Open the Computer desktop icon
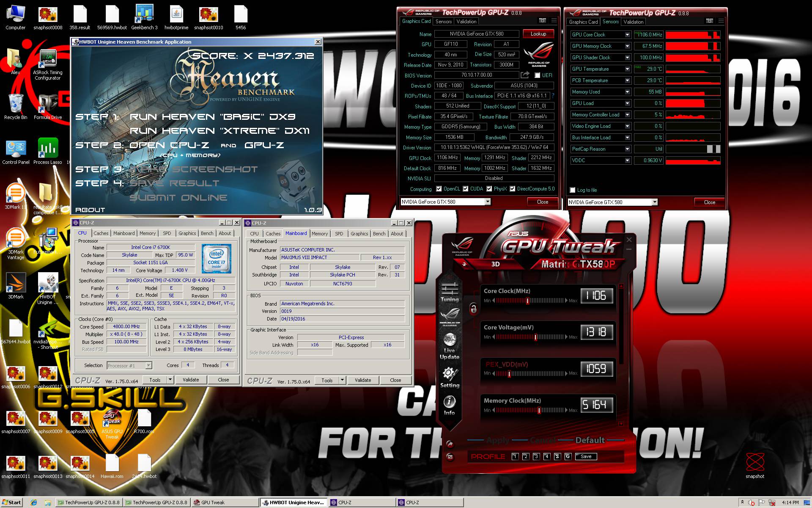Image resolution: width=812 pixels, height=508 pixels. [16, 17]
